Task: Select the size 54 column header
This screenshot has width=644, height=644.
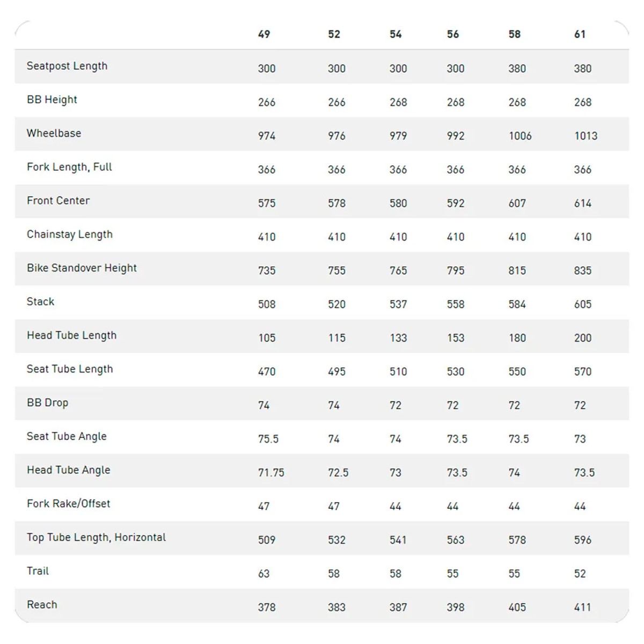Action: coord(396,34)
